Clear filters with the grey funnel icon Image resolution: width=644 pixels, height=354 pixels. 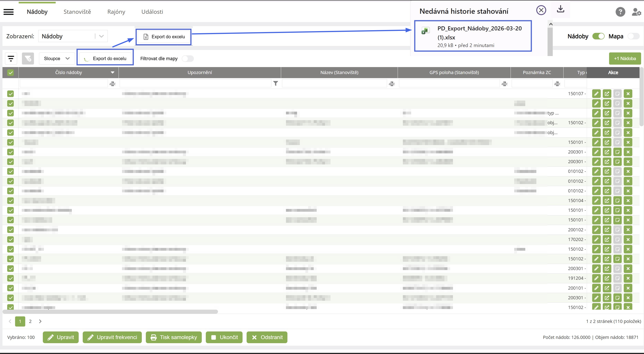[x=28, y=59]
